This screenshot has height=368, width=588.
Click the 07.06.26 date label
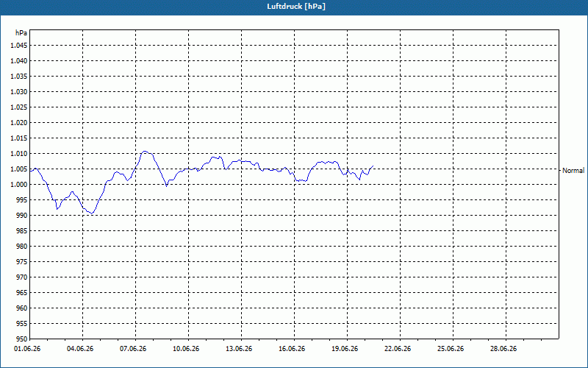(x=133, y=349)
